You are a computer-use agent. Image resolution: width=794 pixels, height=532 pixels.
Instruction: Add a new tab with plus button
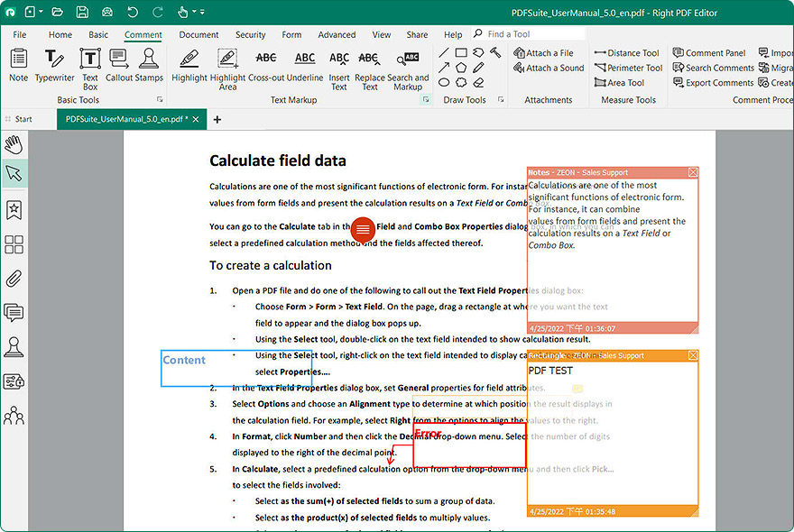click(x=217, y=119)
